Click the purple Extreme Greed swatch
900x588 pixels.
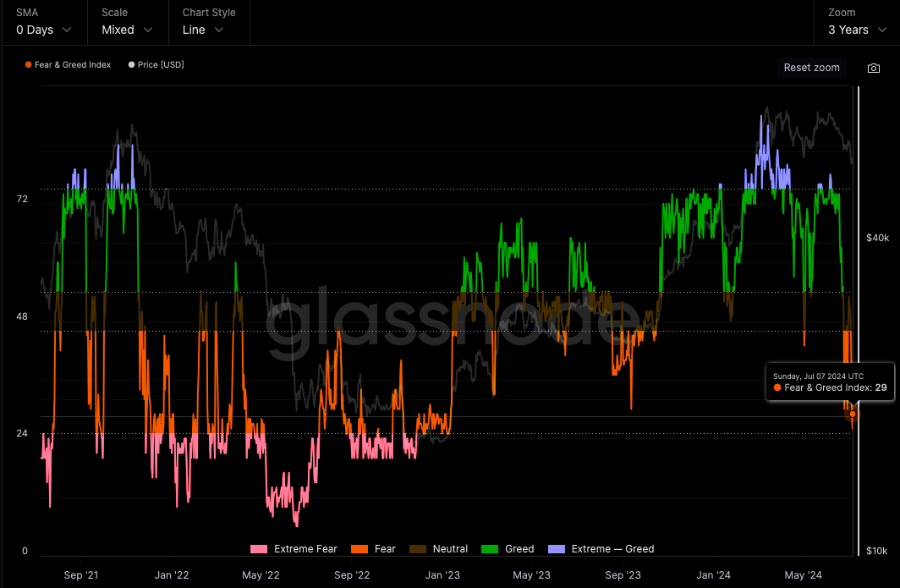(x=557, y=549)
